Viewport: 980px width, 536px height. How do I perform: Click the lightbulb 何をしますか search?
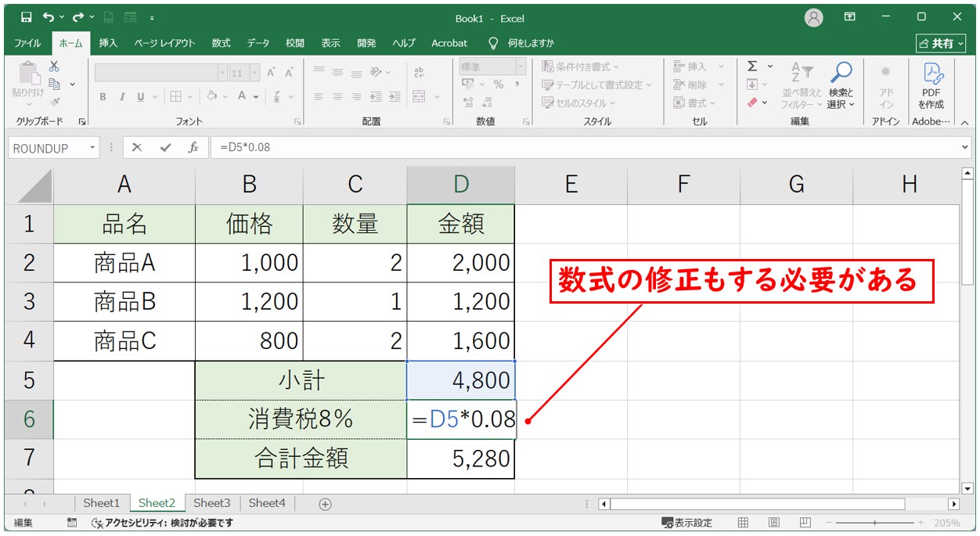pyautogui.click(x=521, y=43)
